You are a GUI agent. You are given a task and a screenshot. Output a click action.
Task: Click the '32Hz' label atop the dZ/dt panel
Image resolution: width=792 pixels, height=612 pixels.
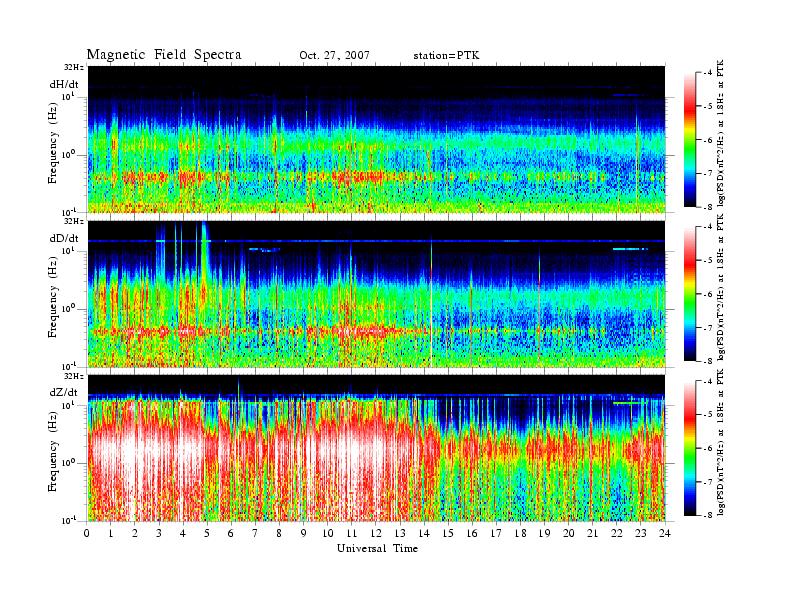point(74,376)
